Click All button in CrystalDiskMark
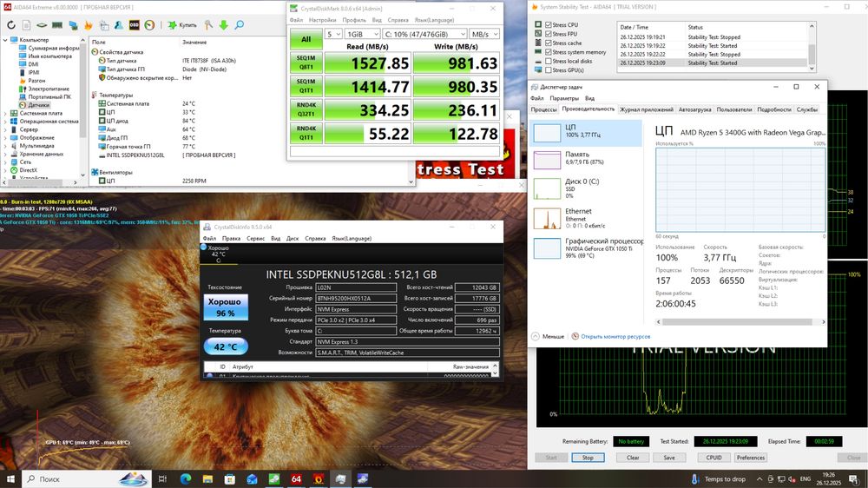Viewport: 868px width, 488px height. coord(306,39)
